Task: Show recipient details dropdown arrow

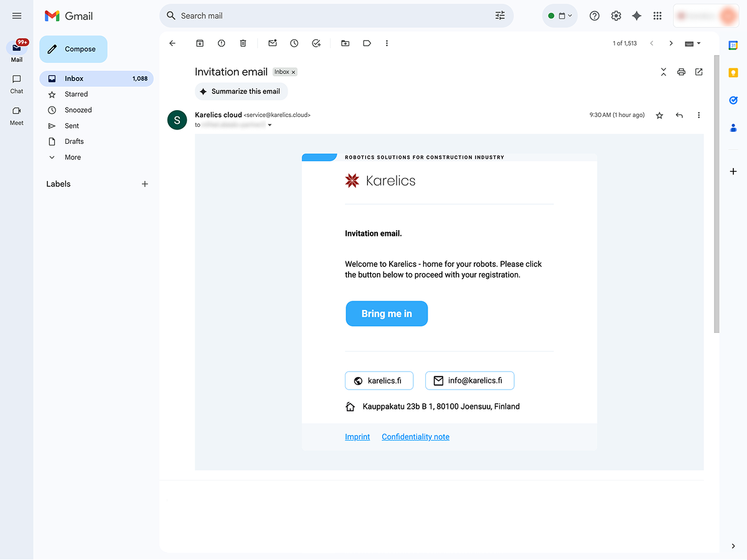Action: (270, 125)
